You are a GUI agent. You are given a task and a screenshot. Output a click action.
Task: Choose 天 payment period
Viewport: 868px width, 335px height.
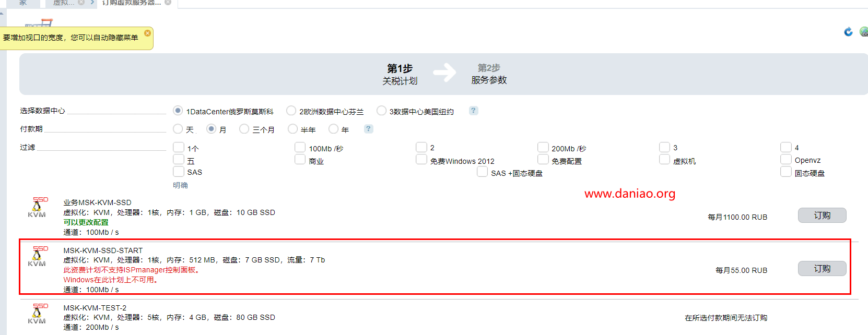(178, 129)
